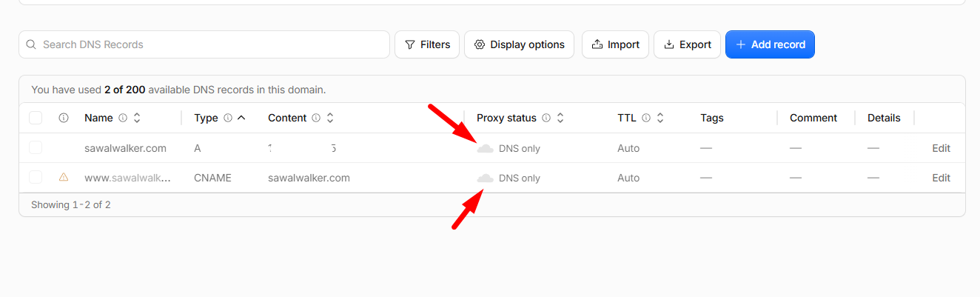The width and height of the screenshot is (980, 297).
Task: Edit the sawalwalker.com A record
Action: coord(941,148)
